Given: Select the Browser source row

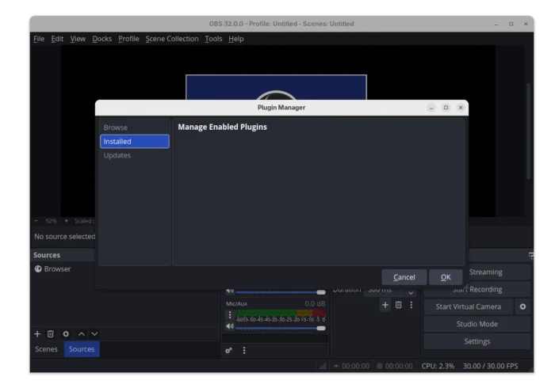Looking at the screenshot, I should point(125,269).
